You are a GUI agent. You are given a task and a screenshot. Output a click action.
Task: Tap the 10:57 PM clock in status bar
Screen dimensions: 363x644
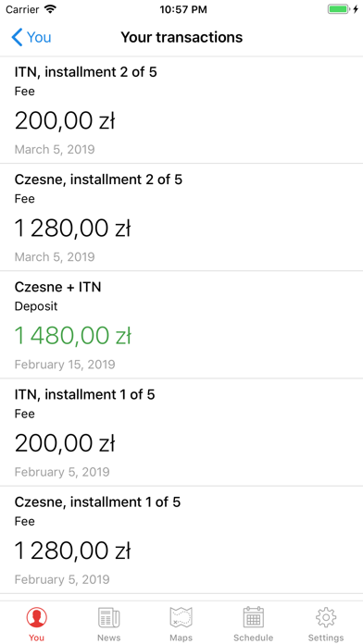(183, 9)
